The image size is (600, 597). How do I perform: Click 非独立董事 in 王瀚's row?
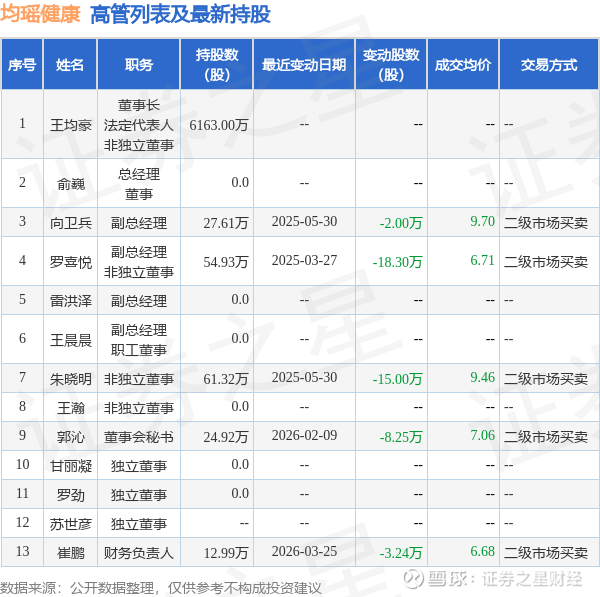click(139, 407)
